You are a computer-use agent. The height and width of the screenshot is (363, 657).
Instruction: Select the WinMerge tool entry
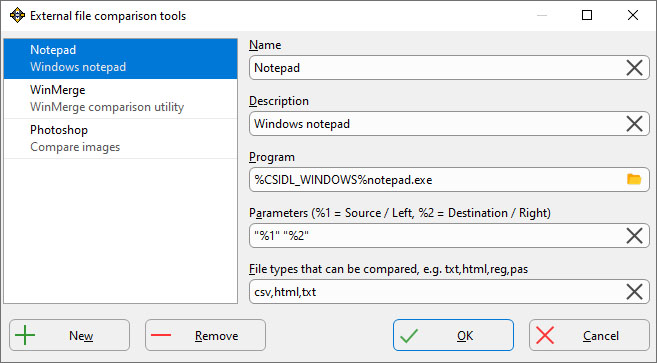121,99
